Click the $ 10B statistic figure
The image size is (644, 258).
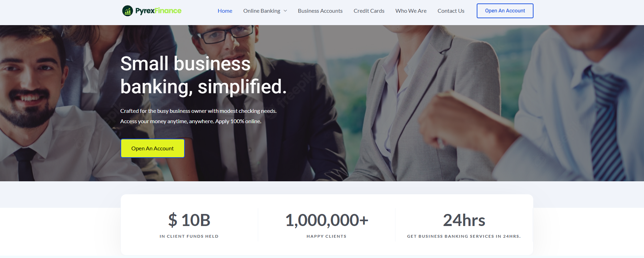coord(189,220)
